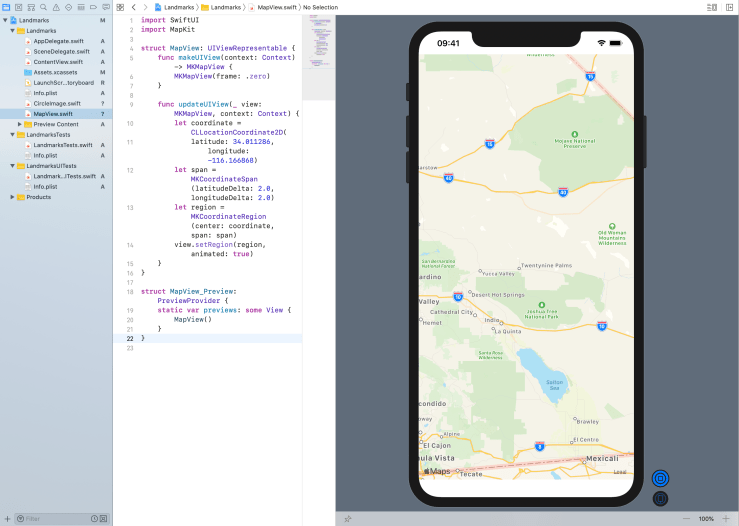The height and width of the screenshot is (526, 739).
Task: Open the find navigator magnifier icon
Action: tap(41, 7)
